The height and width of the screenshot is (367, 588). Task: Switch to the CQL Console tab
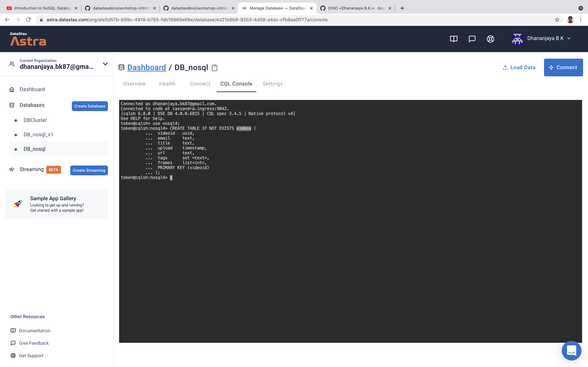236,84
